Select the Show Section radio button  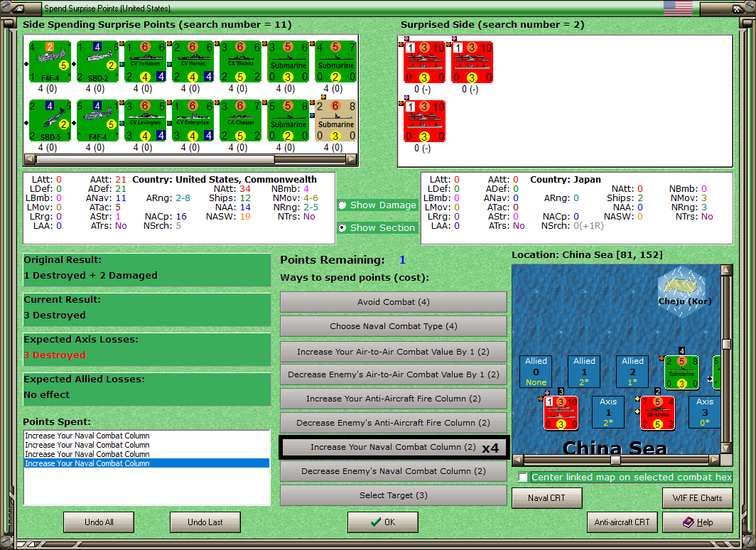pos(342,227)
